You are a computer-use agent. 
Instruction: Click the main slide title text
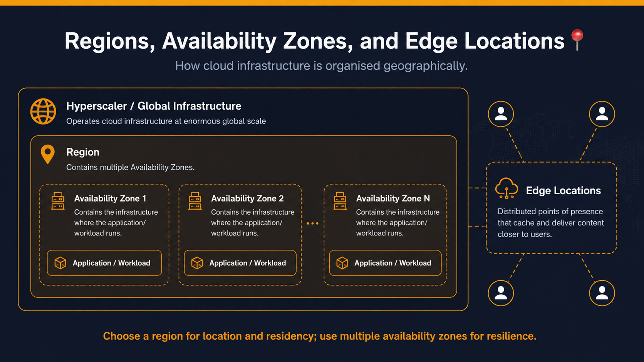pos(314,41)
